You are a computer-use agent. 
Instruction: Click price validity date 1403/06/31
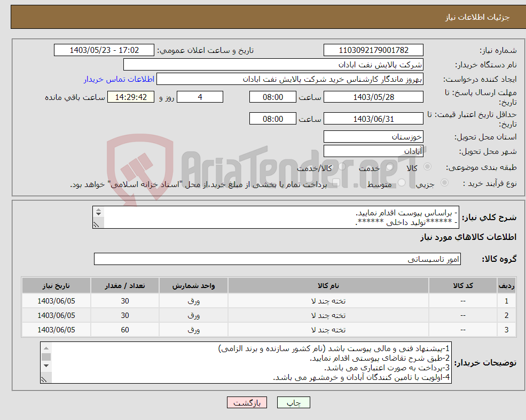click(373, 119)
